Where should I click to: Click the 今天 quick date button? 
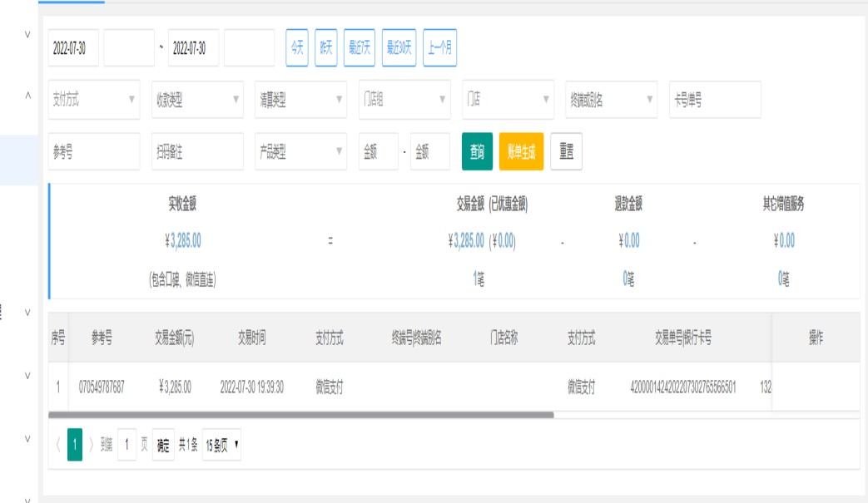[297, 48]
